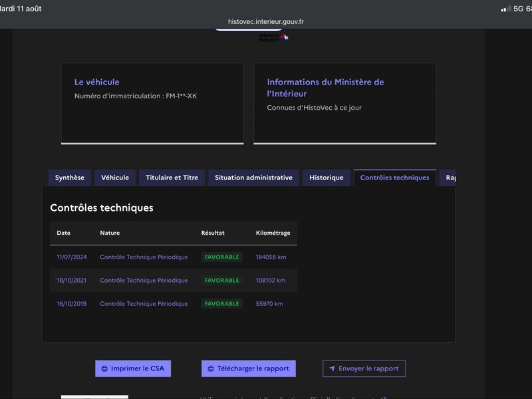This screenshot has width=532, height=399.
Task: Click the paper plane icon in Envoyer le rapport
Action: point(332,368)
